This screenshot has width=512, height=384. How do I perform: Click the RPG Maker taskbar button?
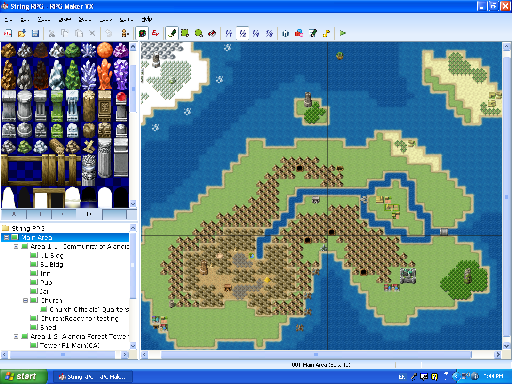click(93, 377)
